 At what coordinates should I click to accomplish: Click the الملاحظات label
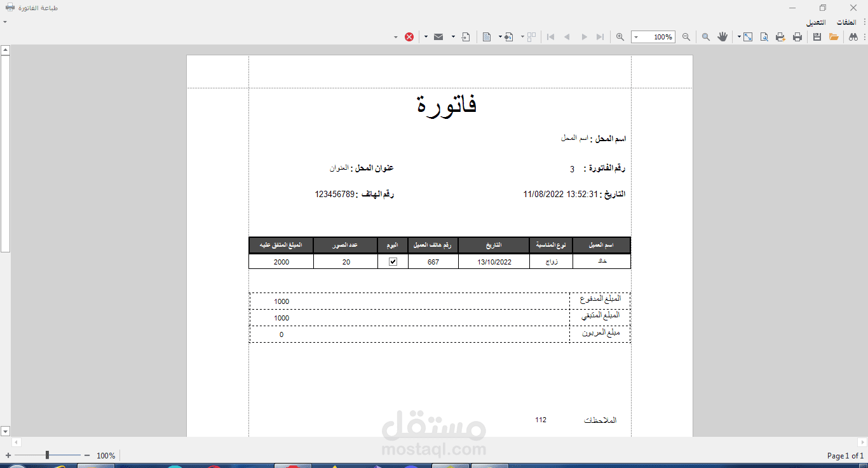[x=600, y=420]
